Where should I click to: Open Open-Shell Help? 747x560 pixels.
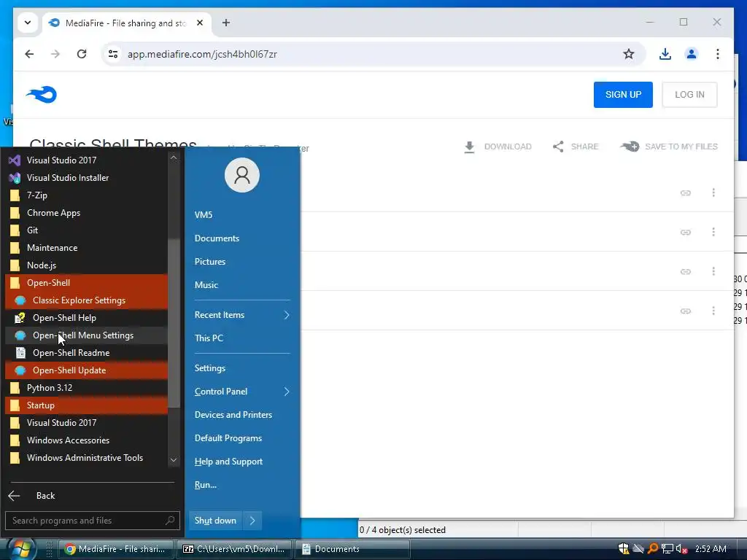click(86, 318)
